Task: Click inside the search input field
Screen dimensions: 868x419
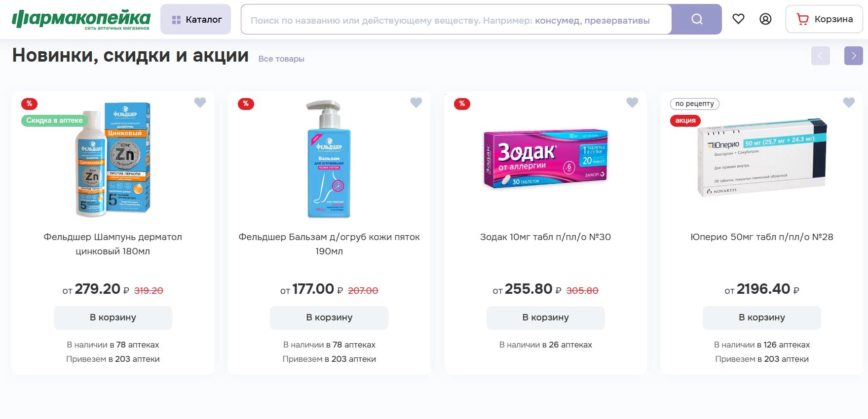Action: point(444,20)
